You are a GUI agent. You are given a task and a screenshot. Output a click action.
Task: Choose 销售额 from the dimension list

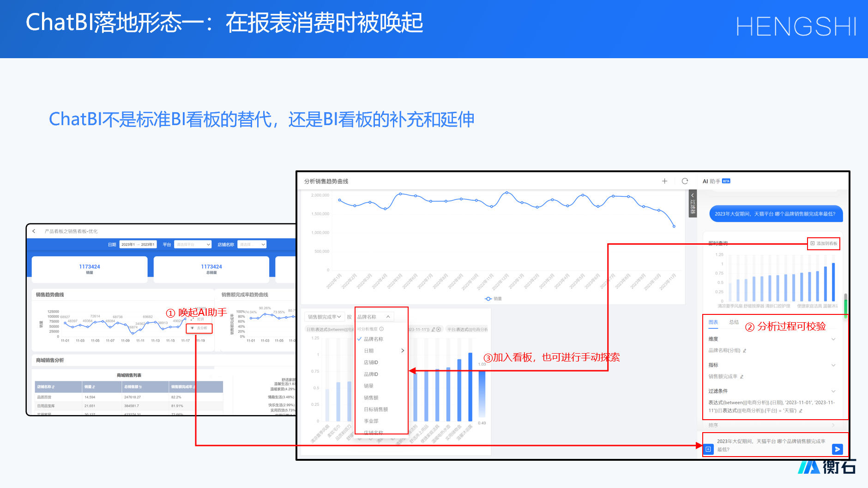[371, 398]
